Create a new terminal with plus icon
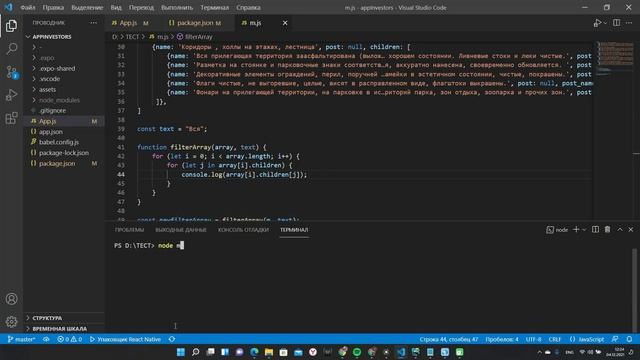This screenshot has height=360, width=640. click(x=576, y=230)
